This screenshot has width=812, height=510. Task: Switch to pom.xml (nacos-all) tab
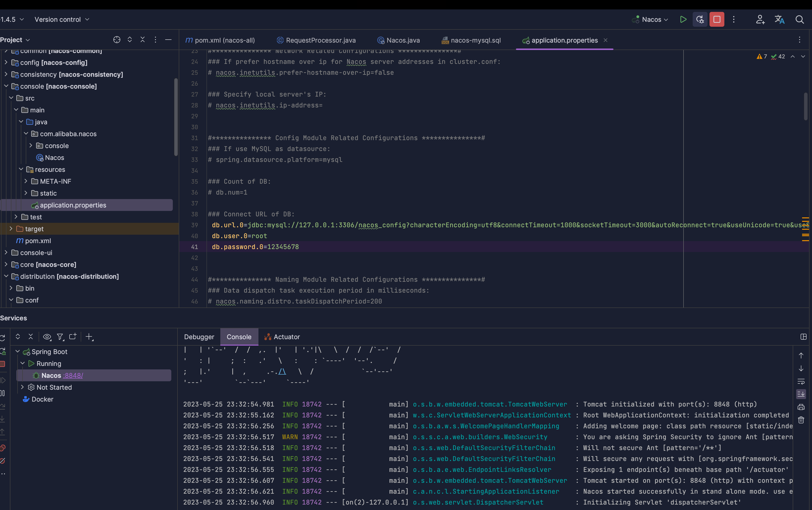click(220, 40)
